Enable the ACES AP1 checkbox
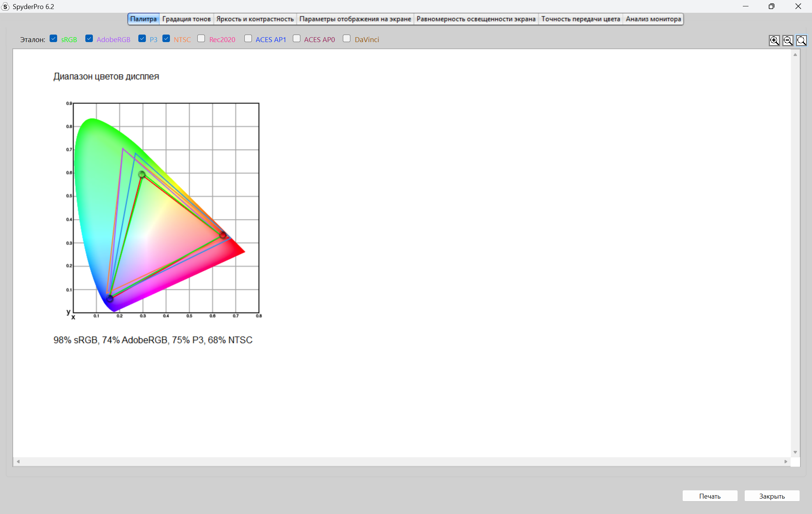The image size is (812, 514). coord(248,39)
